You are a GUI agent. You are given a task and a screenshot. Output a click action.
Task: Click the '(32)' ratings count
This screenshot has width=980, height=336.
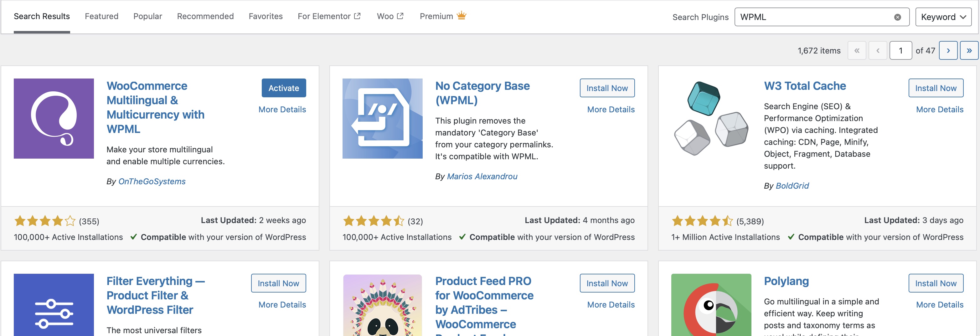pyautogui.click(x=415, y=221)
